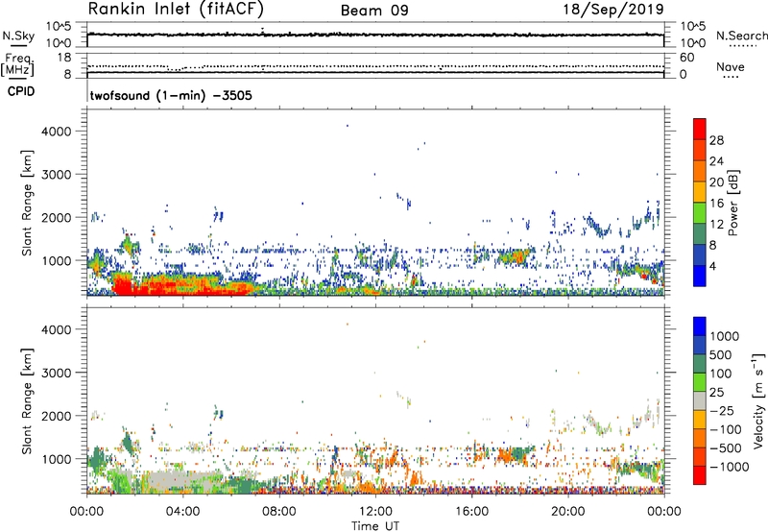Click the 'Velocity [m s-1]' color bar label
The image size is (768, 532).
pyautogui.click(x=758, y=400)
